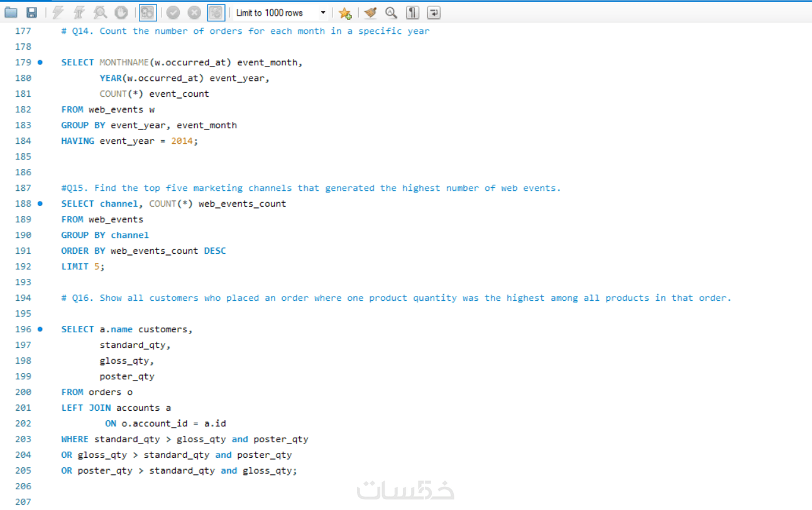The width and height of the screenshot is (812, 510).
Task: Click 'poster_qty' on line 199
Action: click(127, 376)
